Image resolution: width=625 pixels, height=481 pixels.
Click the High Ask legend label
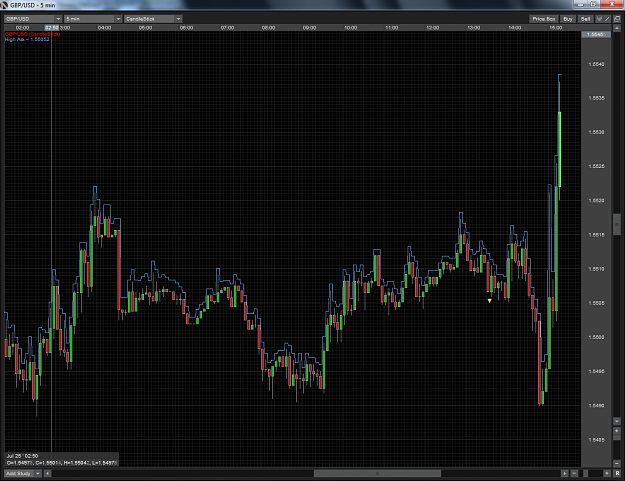pos(27,39)
